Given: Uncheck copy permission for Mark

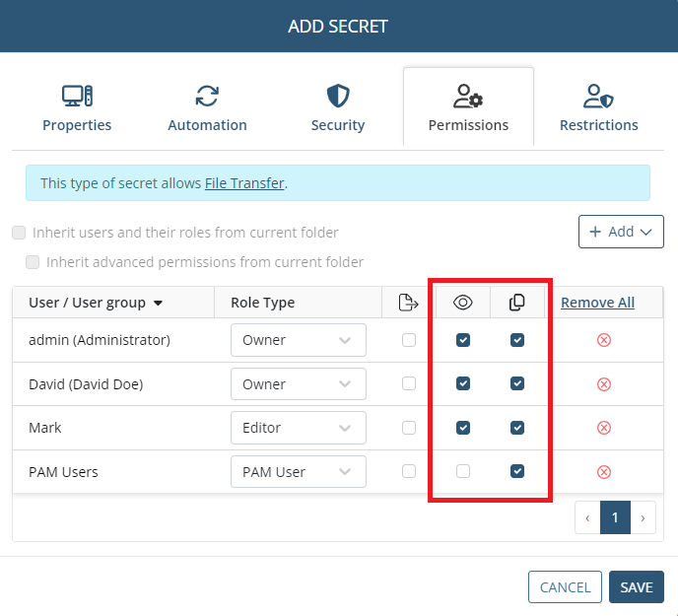Looking at the screenshot, I should (x=517, y=428).
